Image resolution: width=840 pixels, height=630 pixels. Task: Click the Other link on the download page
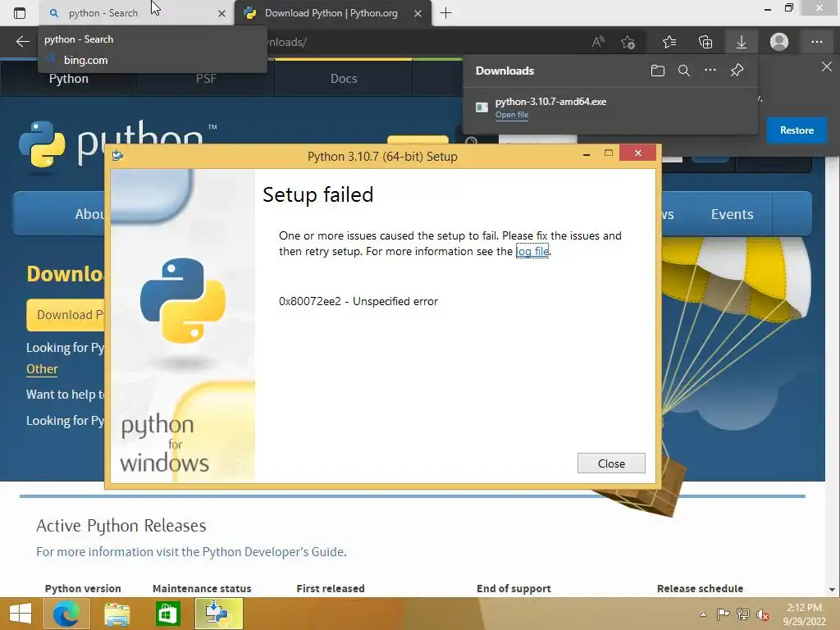pyautogui.click(x=42, y=369)
